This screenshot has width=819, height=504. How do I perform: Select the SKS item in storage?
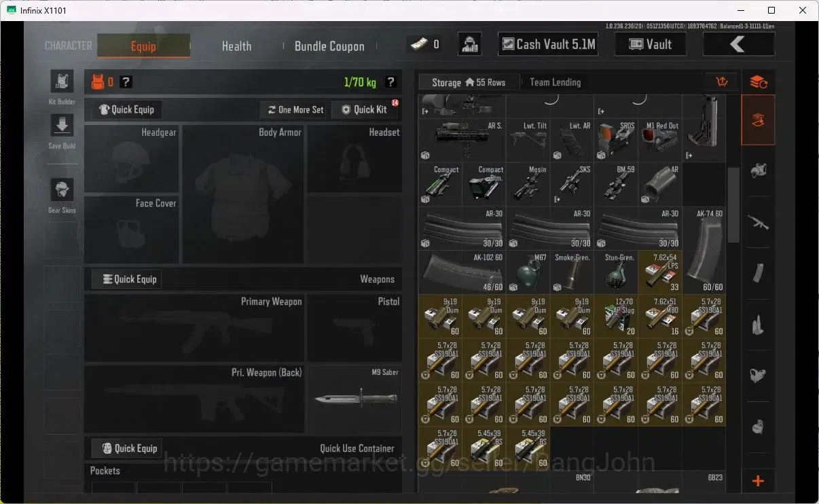(x=572, y=184)
